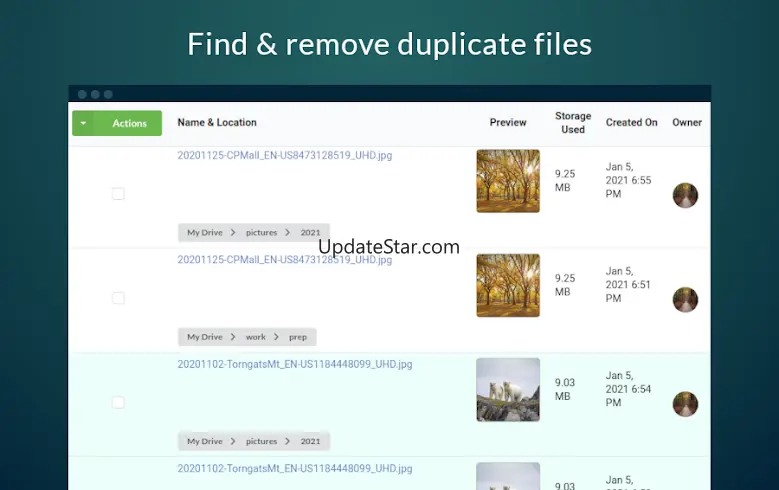This screenshot has width=779, height=490.
Task: Click the Storage Used column header
Action: pos(573,122)
